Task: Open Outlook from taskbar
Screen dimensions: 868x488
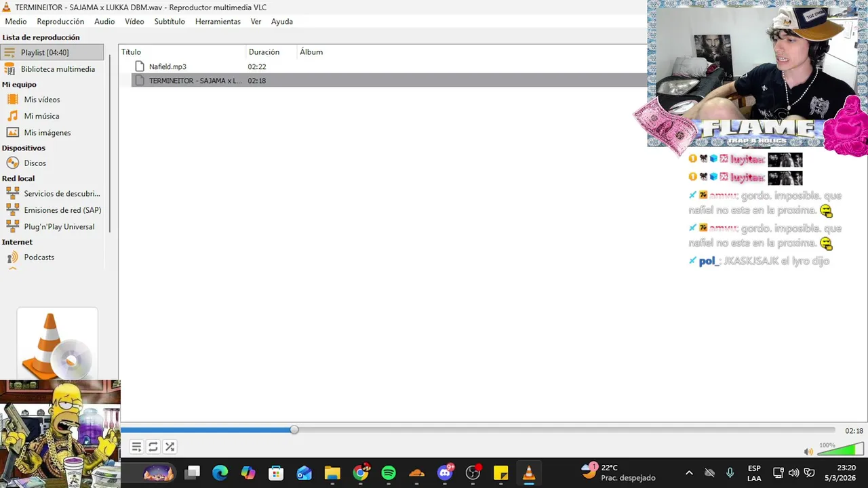Action: click(x=304, y=472)
